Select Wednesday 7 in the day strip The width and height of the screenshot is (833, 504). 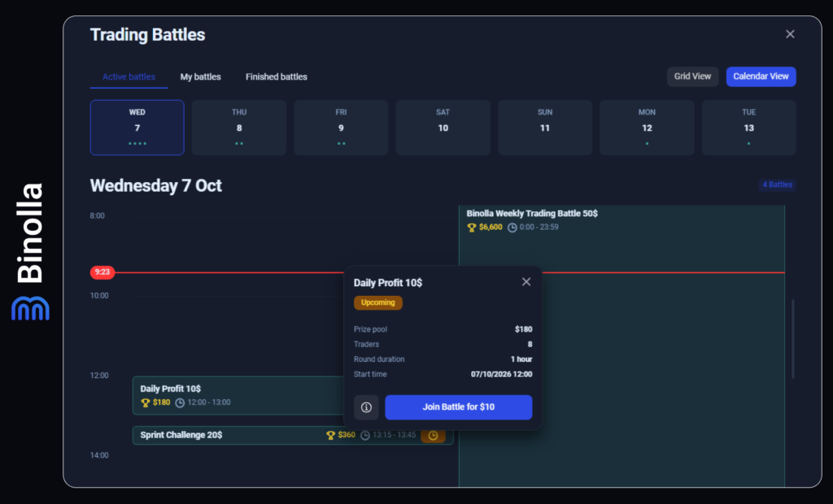(x=137, y=128)
